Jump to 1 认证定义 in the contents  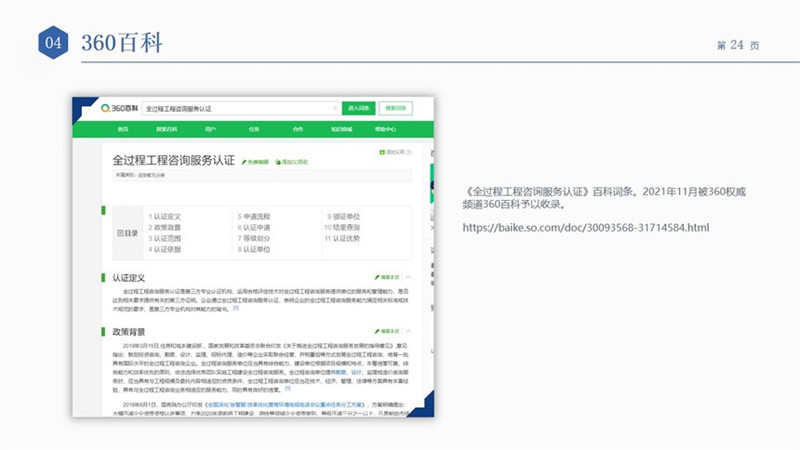[x=165, y=217]
